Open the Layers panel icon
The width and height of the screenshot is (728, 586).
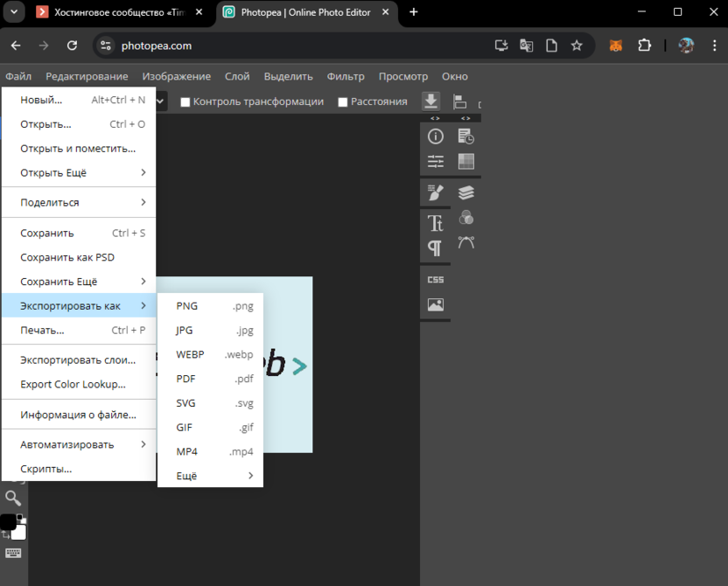(x=465, y=192)
